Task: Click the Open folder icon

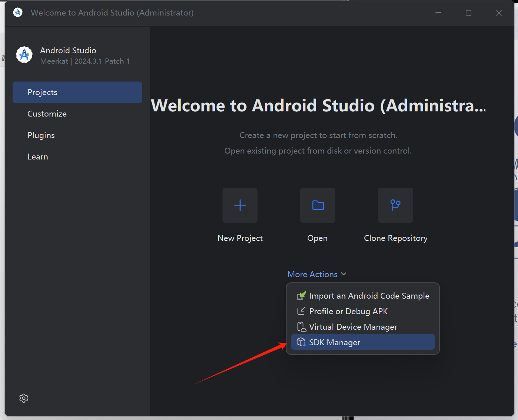Action: tap(318, 205)
